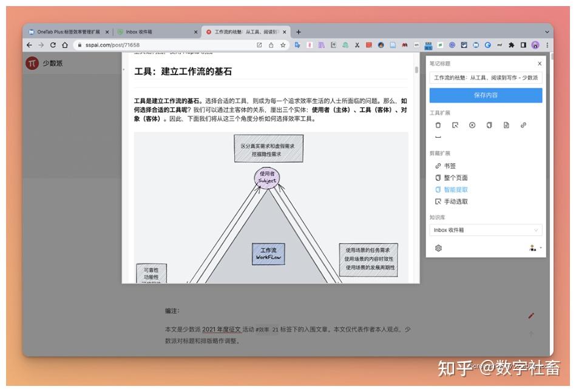Click the trash icon in the 工具扩展 row
Viewport: 576px width, 392px height.
438,124
